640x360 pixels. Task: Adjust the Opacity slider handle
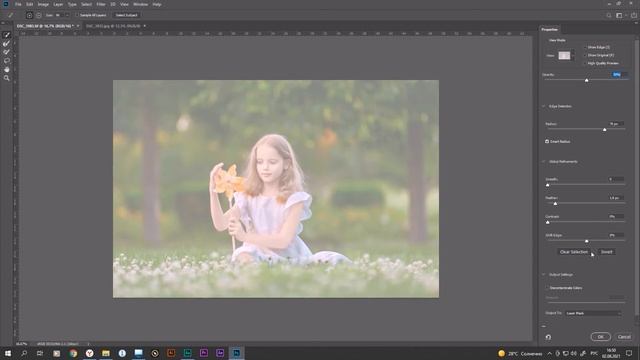[587, 80]
